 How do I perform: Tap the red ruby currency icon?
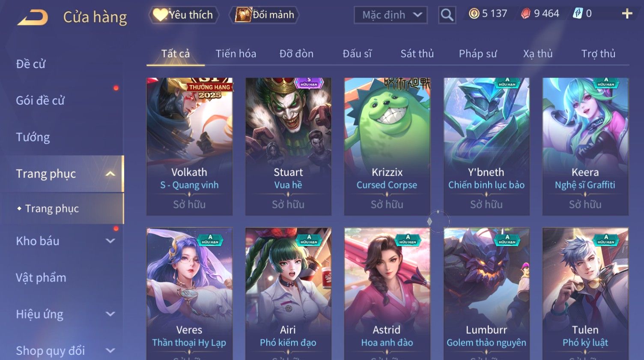point(526,14)
